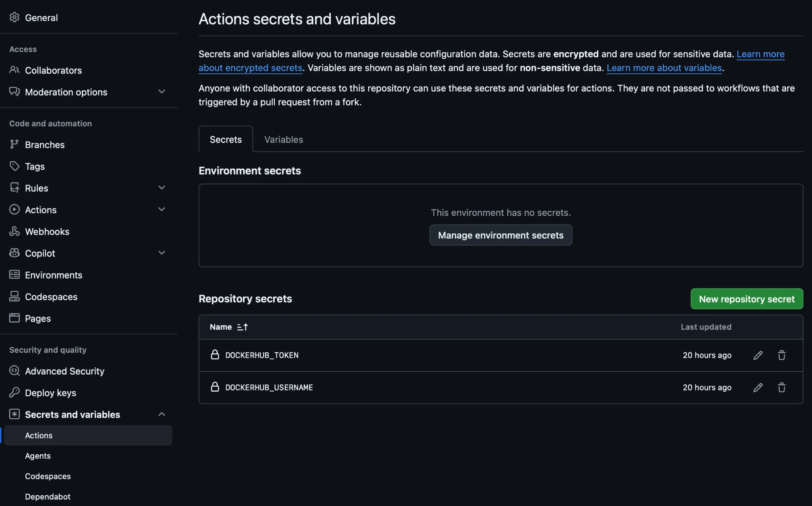Switch to the Variables tab
The width and height of the screenshot is (812, 506).
283,139
